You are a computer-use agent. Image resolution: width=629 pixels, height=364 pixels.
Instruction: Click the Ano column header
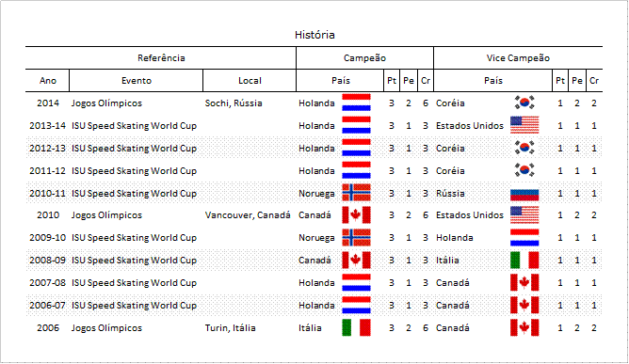coord(48,81)
